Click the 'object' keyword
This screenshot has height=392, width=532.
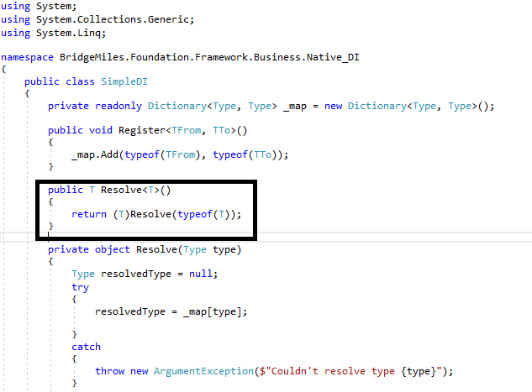click(x=113, y=249)
